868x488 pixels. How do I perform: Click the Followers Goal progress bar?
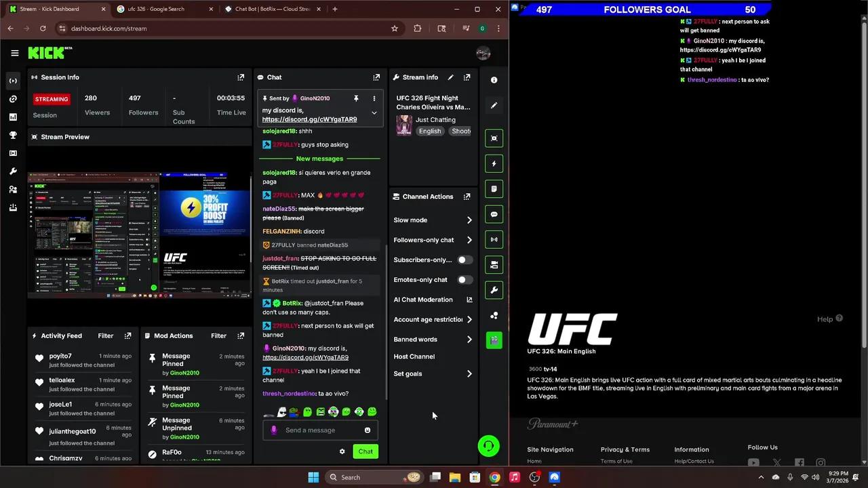point(647,9)
